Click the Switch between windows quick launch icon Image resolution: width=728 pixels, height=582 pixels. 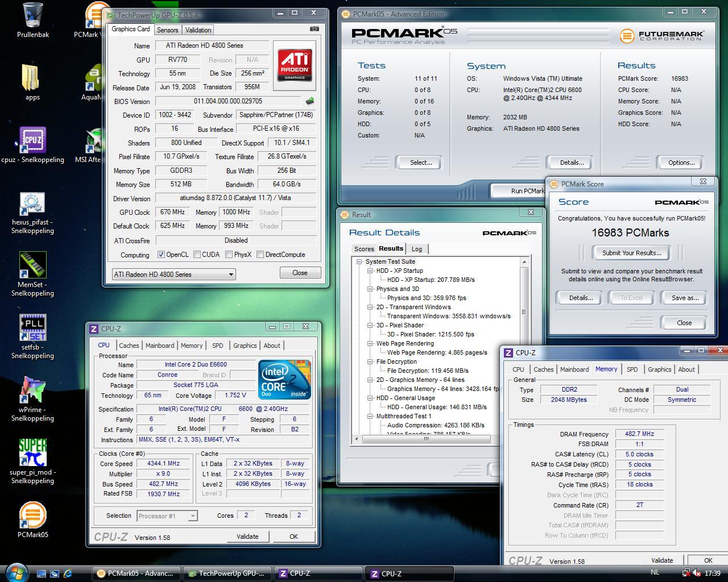coord(55,573)
